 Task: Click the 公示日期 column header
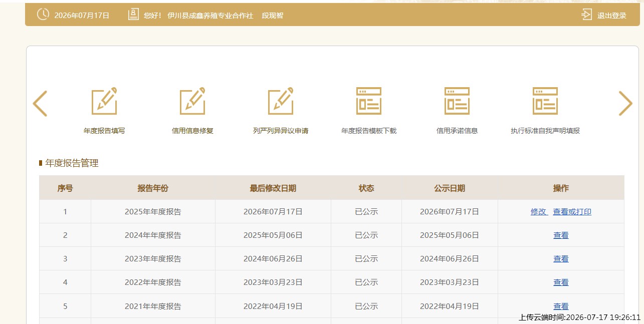coord(450,188)
